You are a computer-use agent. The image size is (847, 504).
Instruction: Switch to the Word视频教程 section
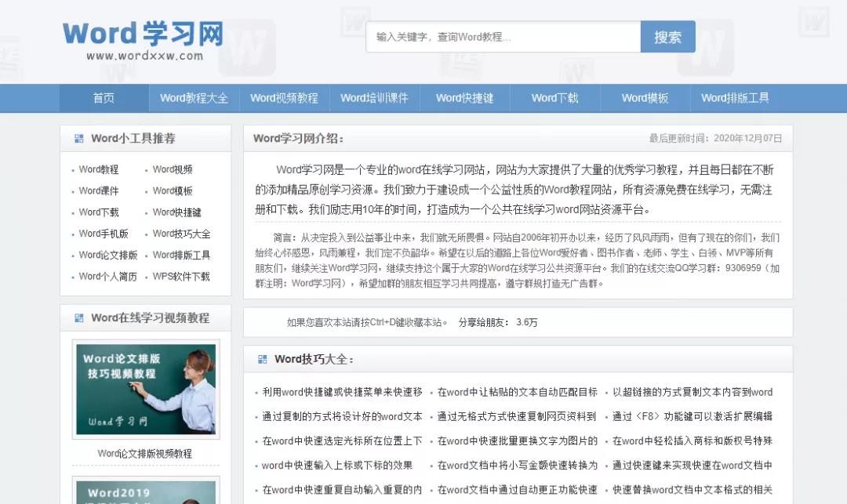(x=284, y=97)
